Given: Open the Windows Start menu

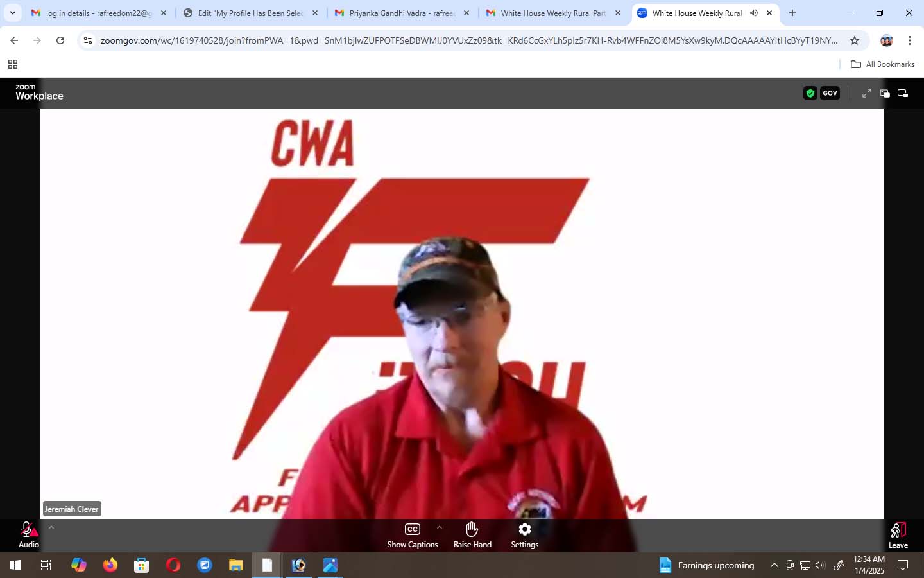Looking at the screenshot, I should [x=15, y=565].
